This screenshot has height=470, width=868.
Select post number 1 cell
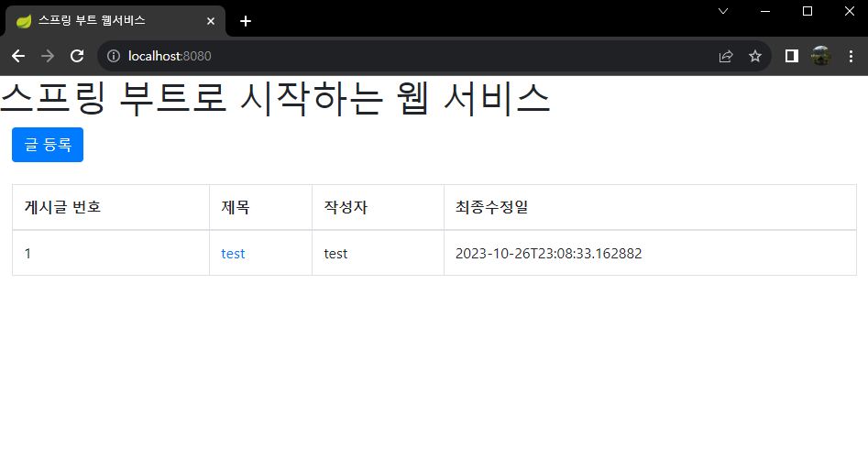[x=111, y=253]
